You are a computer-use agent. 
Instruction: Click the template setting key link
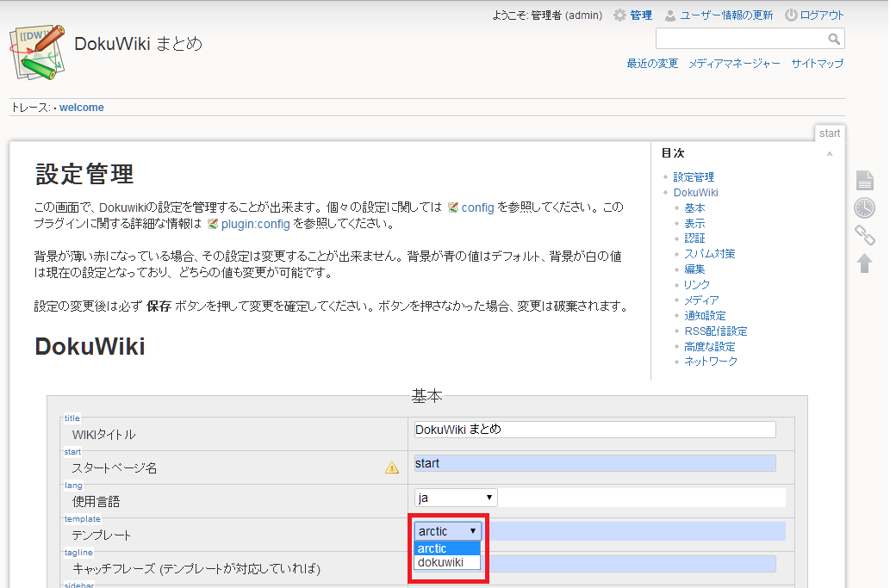83,519
